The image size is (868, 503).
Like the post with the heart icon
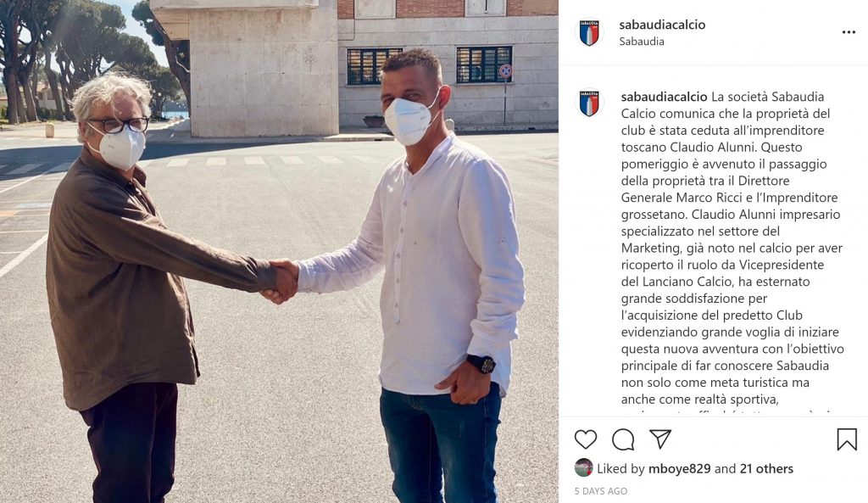coord(585,439)
